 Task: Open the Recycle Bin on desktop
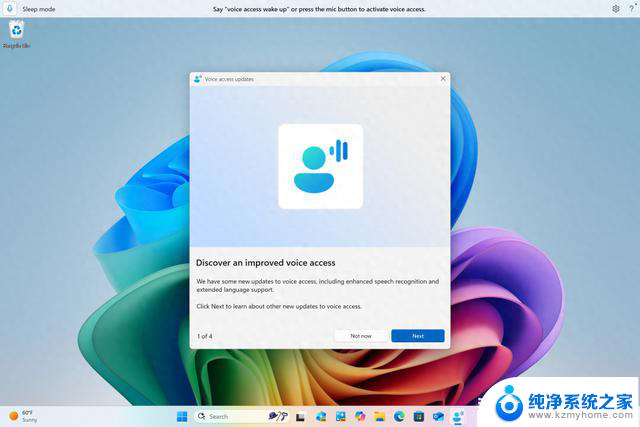(17, 35)
